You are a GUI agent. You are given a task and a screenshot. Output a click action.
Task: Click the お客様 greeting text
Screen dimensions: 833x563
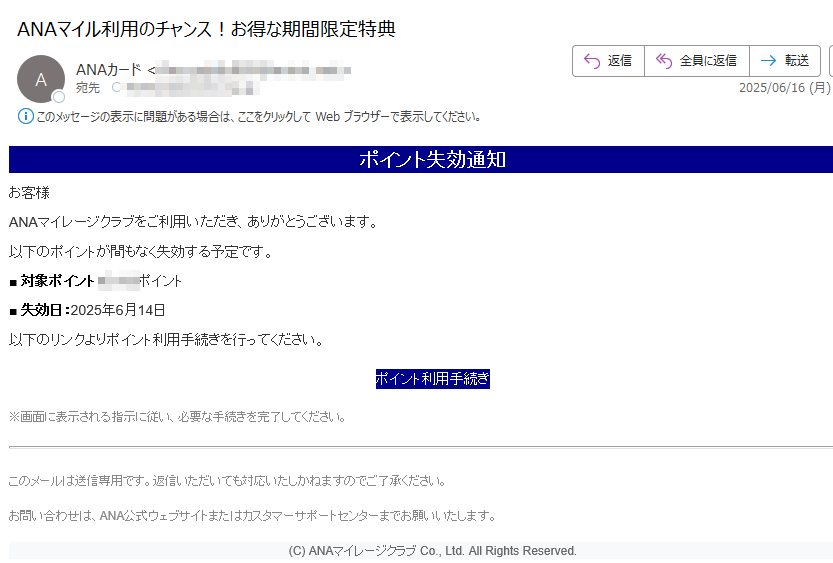coord(29,193)
